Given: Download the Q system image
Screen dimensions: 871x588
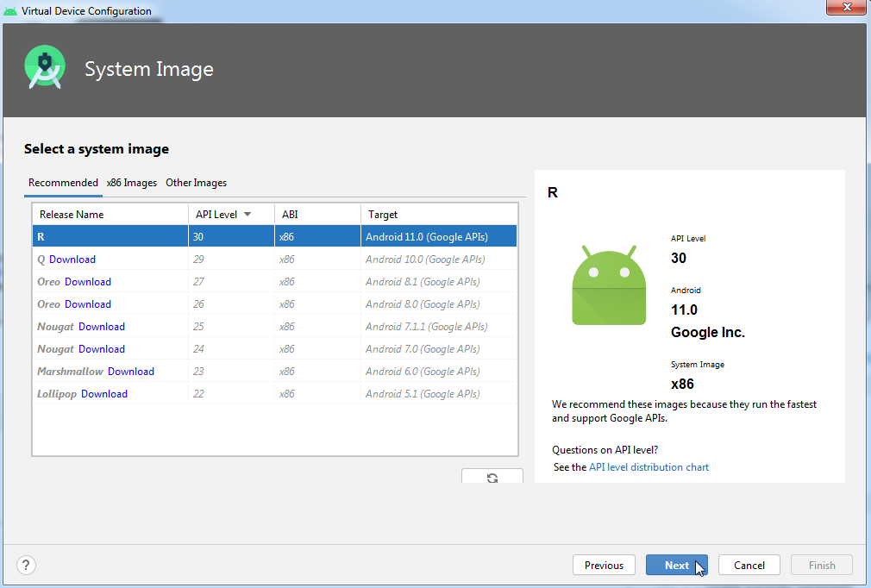Looking at the screenshot, I should click(x=72, y=260).
